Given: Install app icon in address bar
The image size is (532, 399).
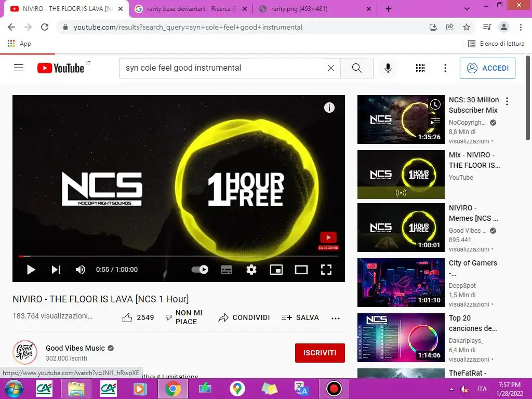Looking at the screenshot, I should pyautogui.click(x=433, y=27).
